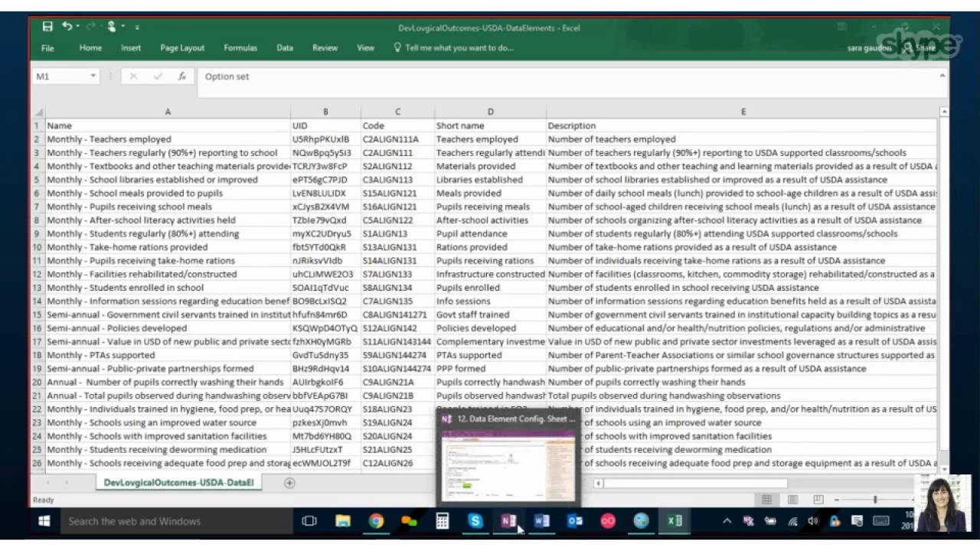Select 'Pupil attendance' short name cell
The image size is (980, 551).
click(x=490, y=233)
